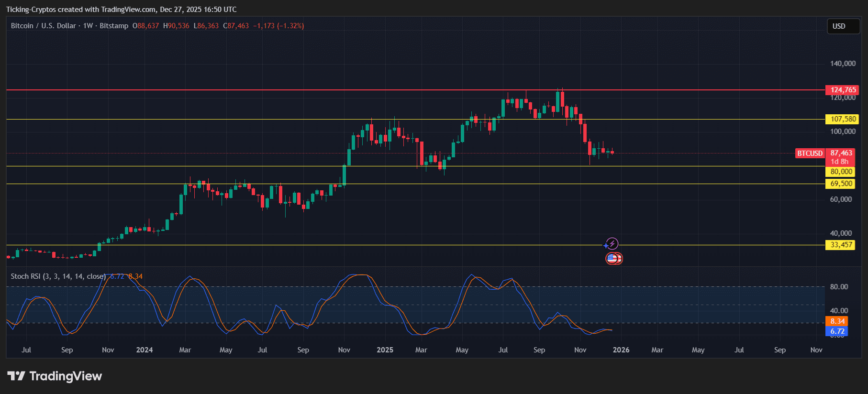Screen dimensions: 868x394
Task: Click the 1W timeframe in chart title
Action: (88, 26)
